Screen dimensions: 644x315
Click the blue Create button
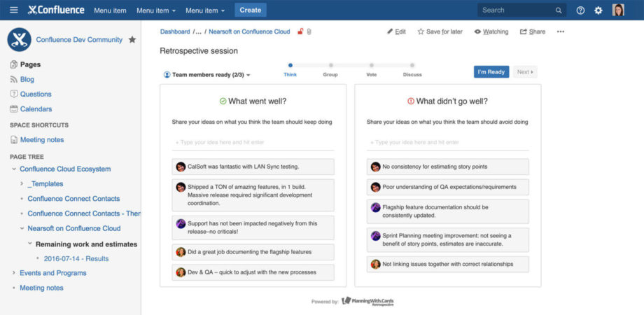[251, 10]
